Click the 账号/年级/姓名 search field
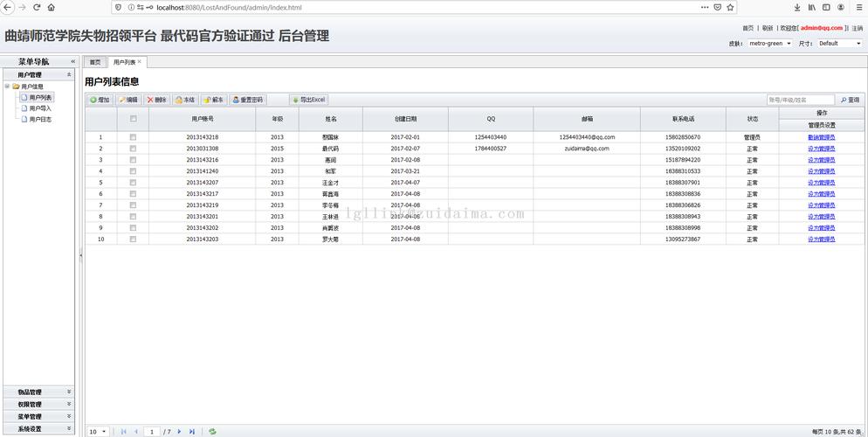This screenshot has width=868, height=437. point(801,101)
